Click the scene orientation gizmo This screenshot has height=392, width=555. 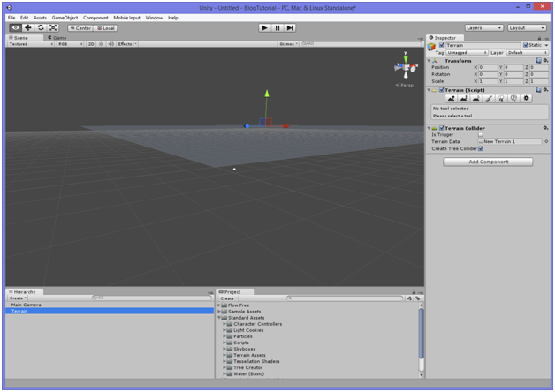point(406,66)
